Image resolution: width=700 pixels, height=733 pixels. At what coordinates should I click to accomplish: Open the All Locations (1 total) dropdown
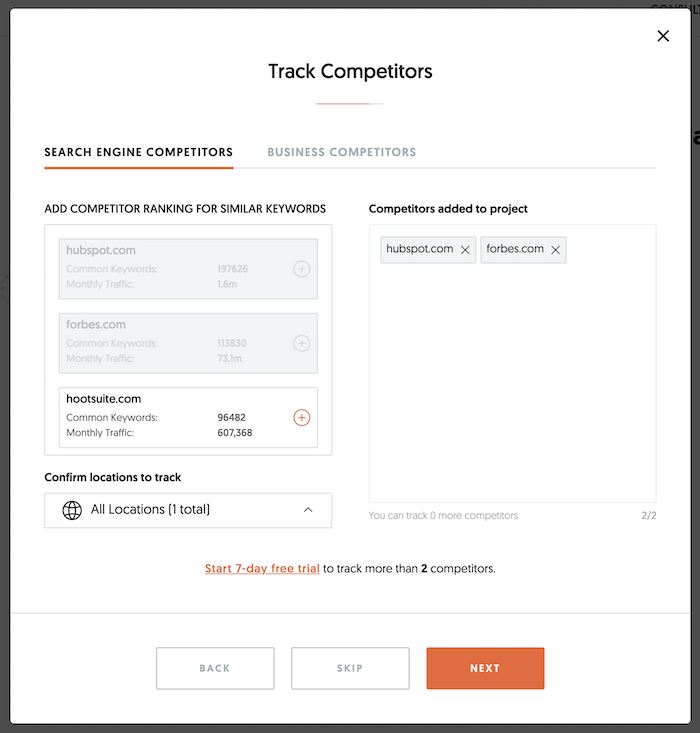click(188, 510)
